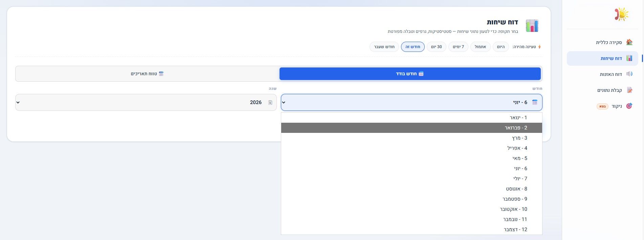Click the שנה field label
This screenshot has height=240, width=644.
273,88
